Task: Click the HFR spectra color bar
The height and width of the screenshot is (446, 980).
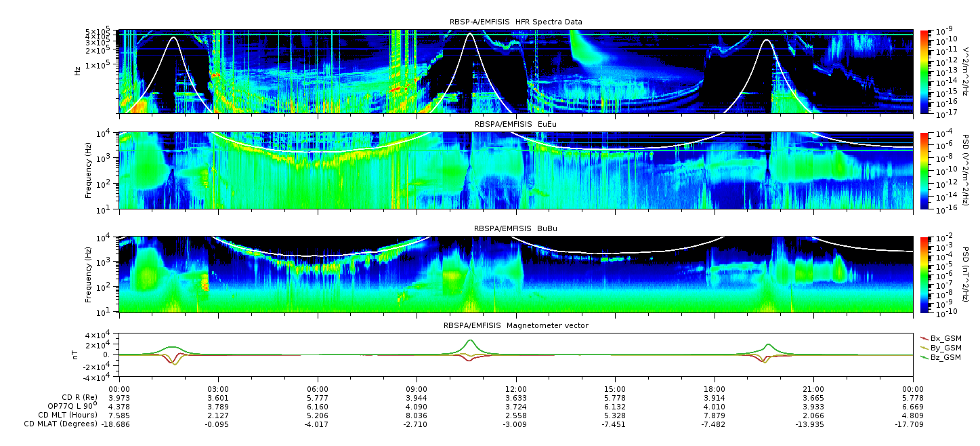Action: (x=924, y=71)
